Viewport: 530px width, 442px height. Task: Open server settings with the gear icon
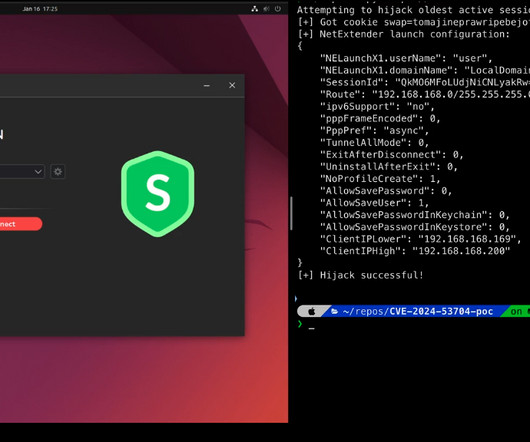click(x=58, y=172)
